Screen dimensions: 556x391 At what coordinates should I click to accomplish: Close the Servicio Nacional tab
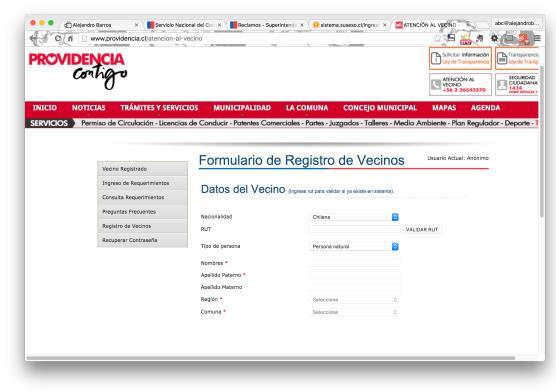click(x=219, y=25)
